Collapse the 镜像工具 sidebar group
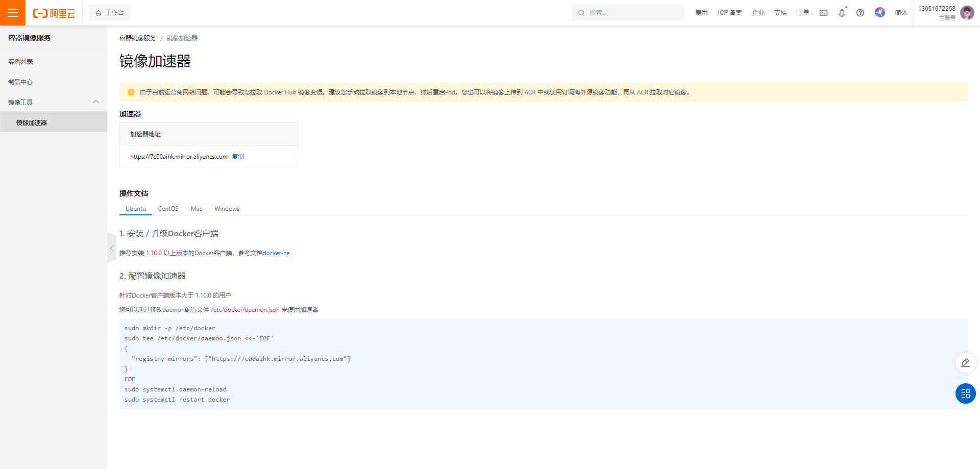The width and height of the screenshot is (980, 469). pyautogui.click(x=96, y=102)
